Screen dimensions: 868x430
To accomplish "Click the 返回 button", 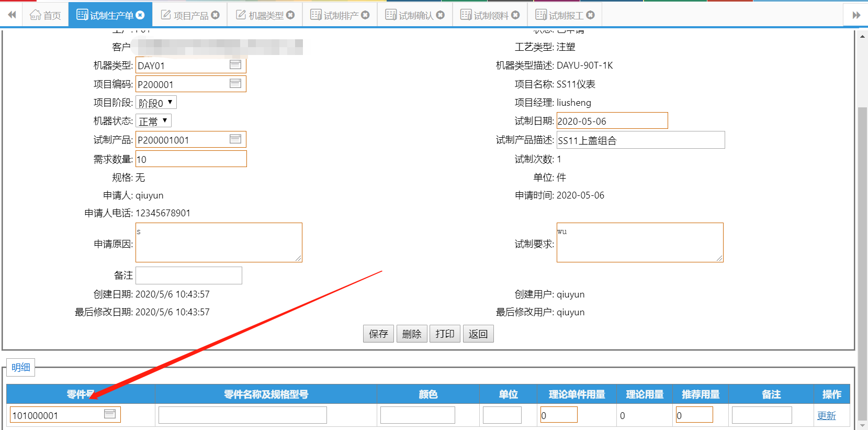I will point(478,334).
